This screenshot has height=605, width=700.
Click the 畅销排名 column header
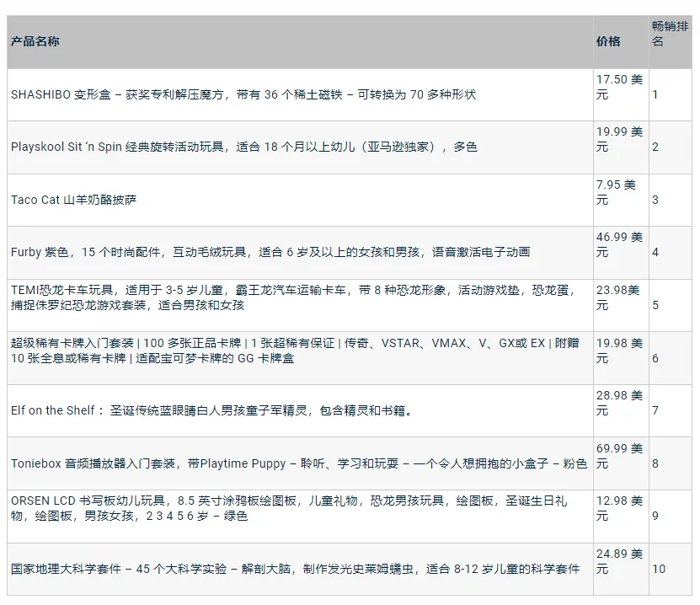[671, 42]
